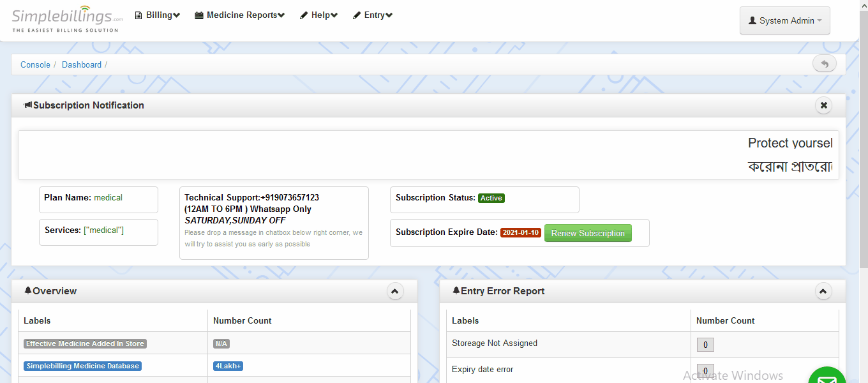The image size is (868, 383).
Task: Click the Labels column header in Overview
Action: point(37,320)
